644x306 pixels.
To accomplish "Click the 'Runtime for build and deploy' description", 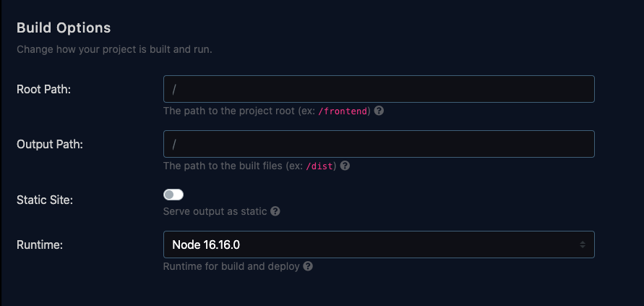I will click(x=231, y=266).
